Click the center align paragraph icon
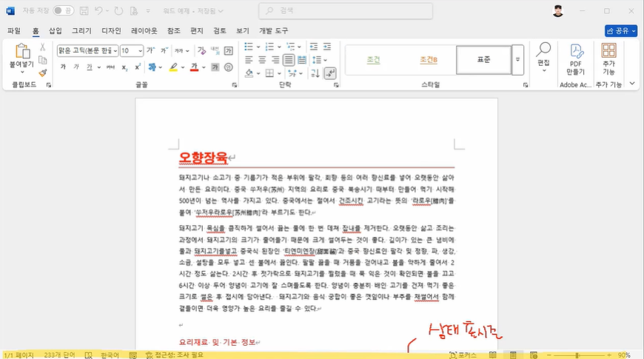 261,60
